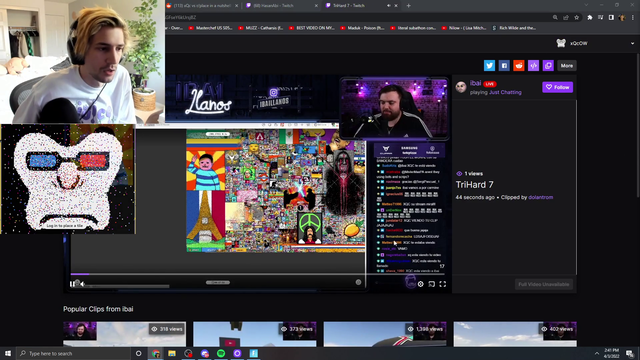Open popular clip with 1,398 views
This screenshot has height=360, width=640.
[x=385, y=334]
